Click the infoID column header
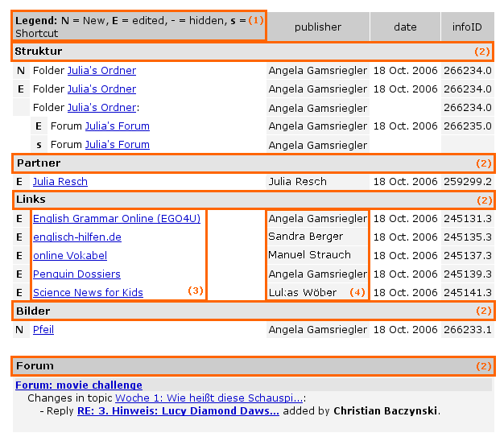The image size is (504, 441). (467, 27)
